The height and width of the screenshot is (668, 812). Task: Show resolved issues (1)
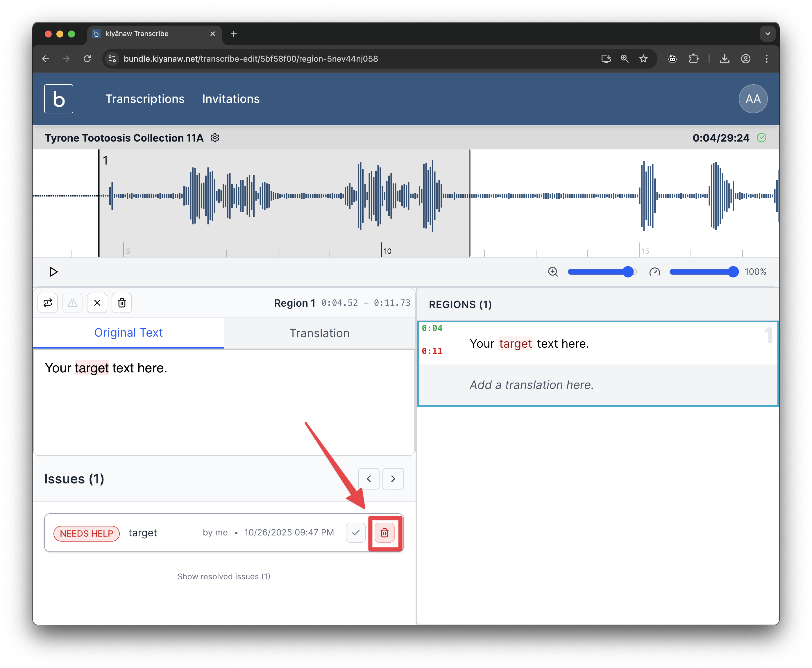click(x=223, y=576)
